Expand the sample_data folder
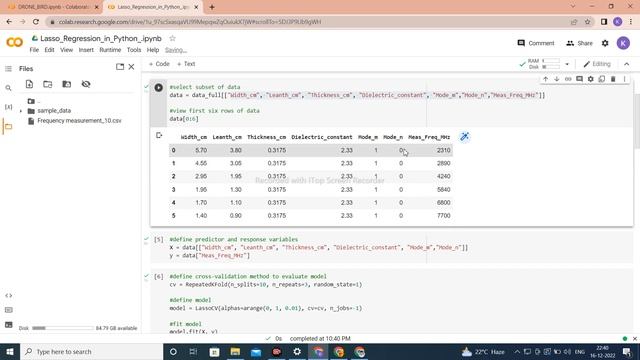The image size is (640, 360). point(21,111)
